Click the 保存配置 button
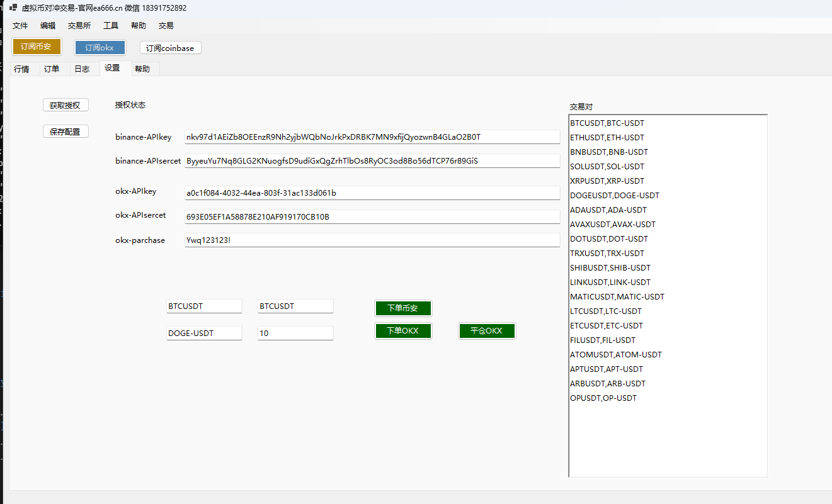This screenshot has width=832, height=504. tap(66, 132)
